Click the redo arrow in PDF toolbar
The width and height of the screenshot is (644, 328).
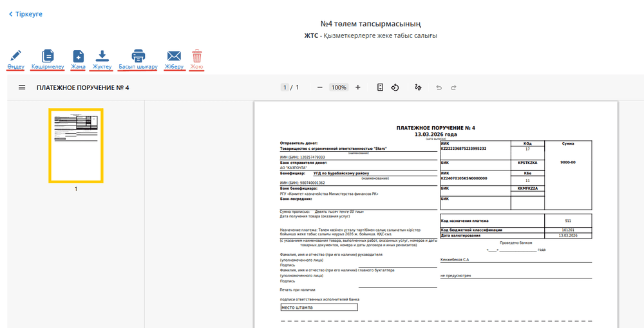(453, 87)
